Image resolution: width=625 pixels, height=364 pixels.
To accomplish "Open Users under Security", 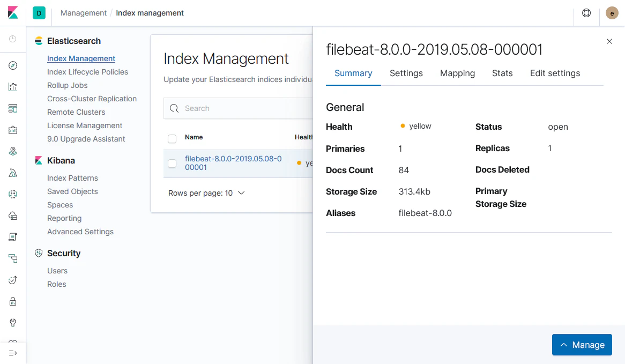I will [57, 271].
